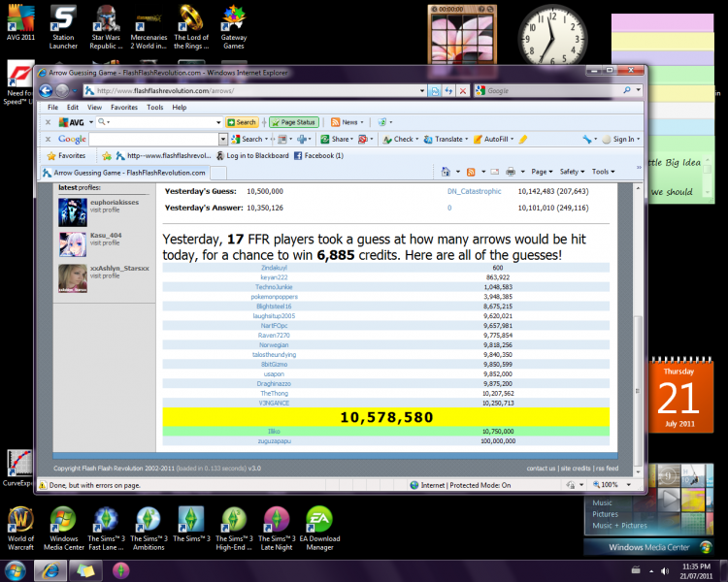
Task: Select the Arrow Guessing Game tab
Action: [124, 173]
